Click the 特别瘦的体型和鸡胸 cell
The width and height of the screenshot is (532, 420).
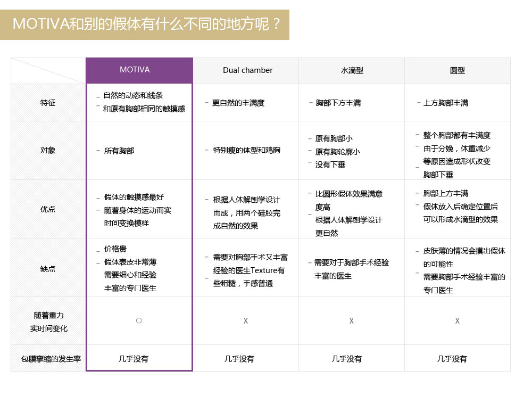246,150
